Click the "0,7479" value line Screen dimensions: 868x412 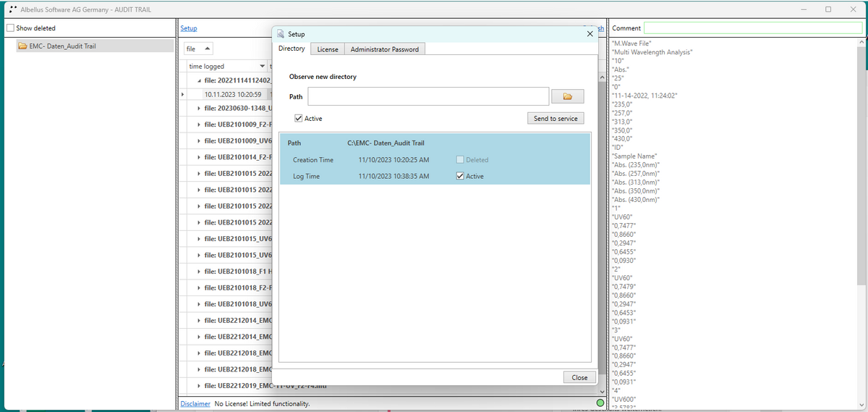click(x=624, y=287)
